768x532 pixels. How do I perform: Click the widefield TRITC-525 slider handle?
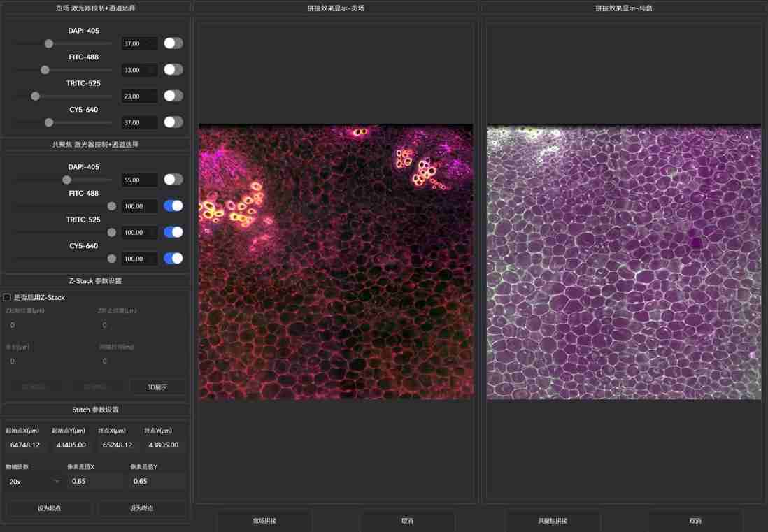click(36, 96)
